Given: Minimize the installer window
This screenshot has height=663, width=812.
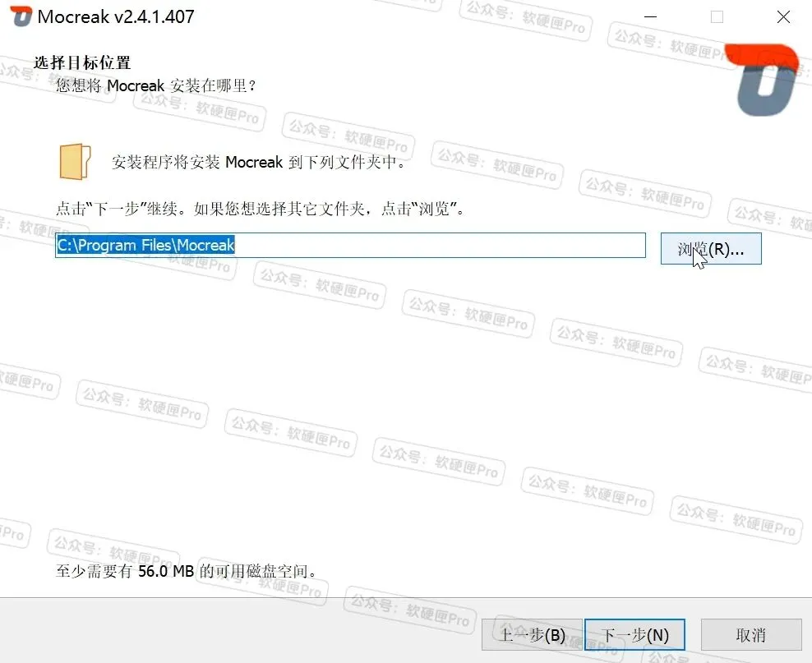Looking at the screenshot, I should pyautogui.click(x=650, y=17).
